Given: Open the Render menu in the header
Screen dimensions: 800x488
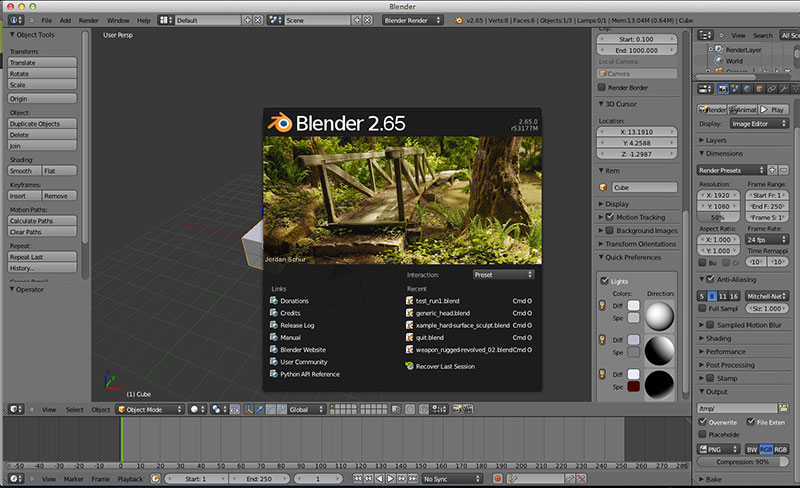Looking at the screenshot, I should click(88, 20).
